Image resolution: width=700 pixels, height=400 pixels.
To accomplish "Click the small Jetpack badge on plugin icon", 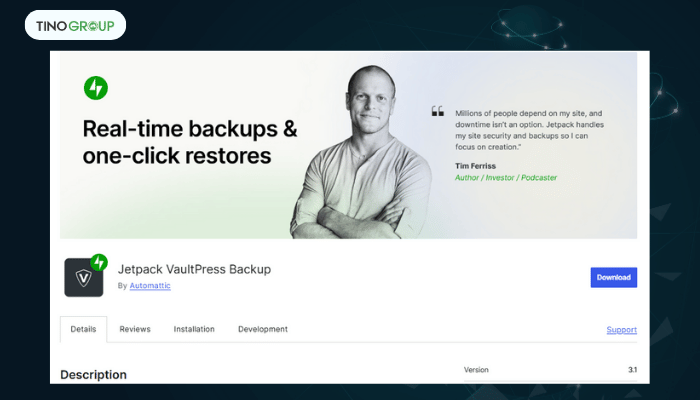I will point(99,262).
